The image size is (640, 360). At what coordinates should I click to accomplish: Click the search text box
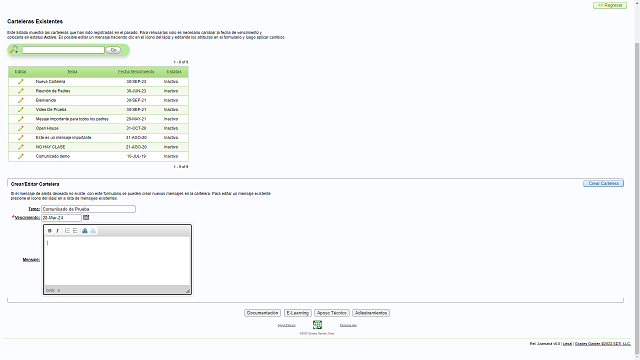click(63, 50)
